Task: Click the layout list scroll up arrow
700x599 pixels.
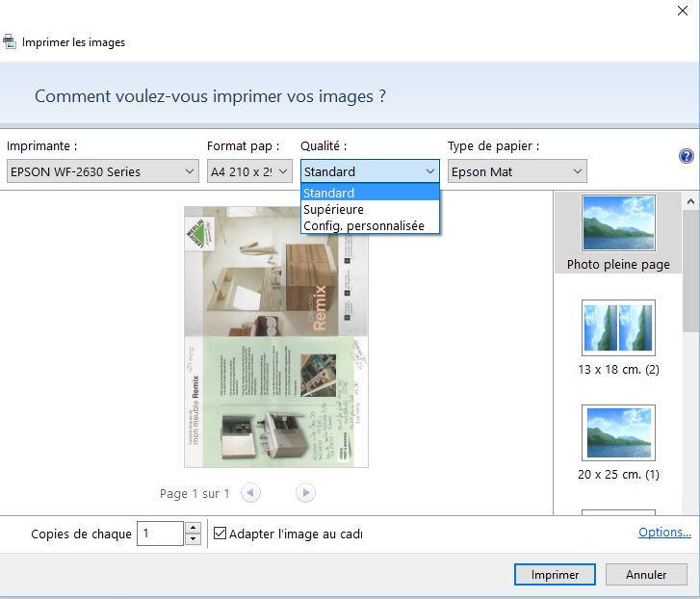Action: pyautogui.click(x=690, y=201)
